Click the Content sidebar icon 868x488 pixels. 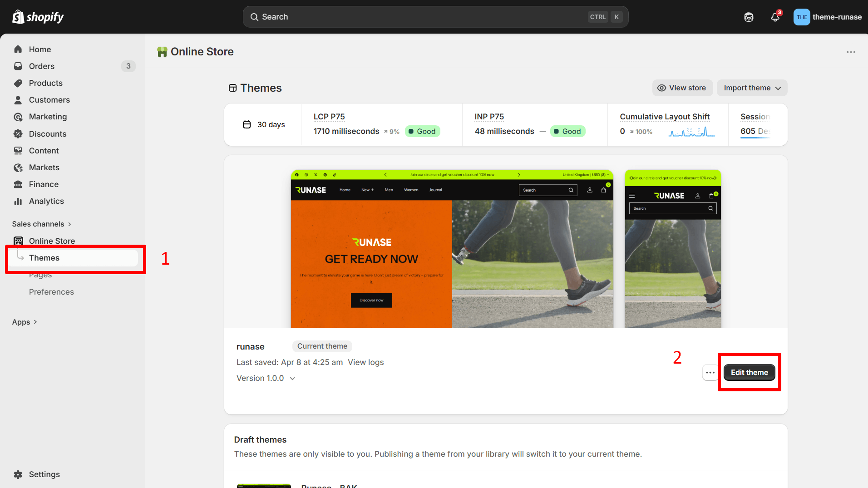[18, 151]
